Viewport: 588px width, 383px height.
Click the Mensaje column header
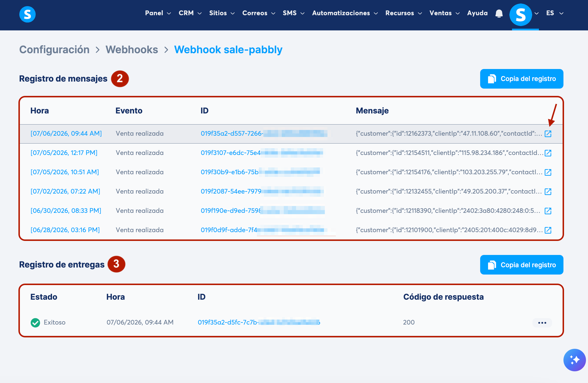pos(372,111)
